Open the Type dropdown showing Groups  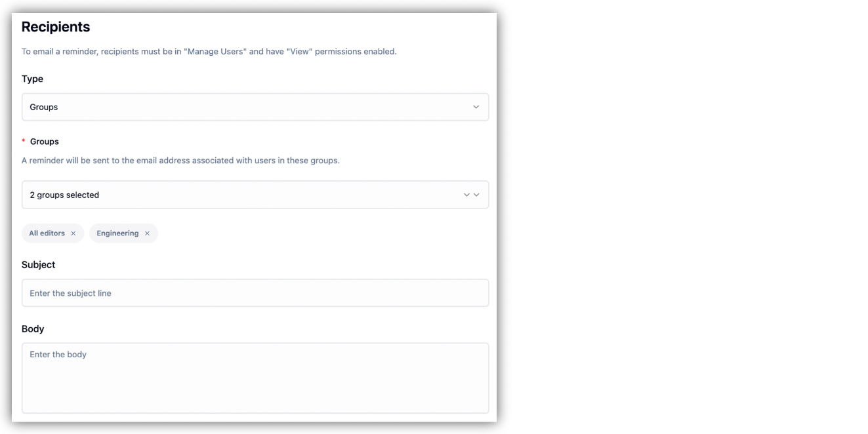(255, 107)
